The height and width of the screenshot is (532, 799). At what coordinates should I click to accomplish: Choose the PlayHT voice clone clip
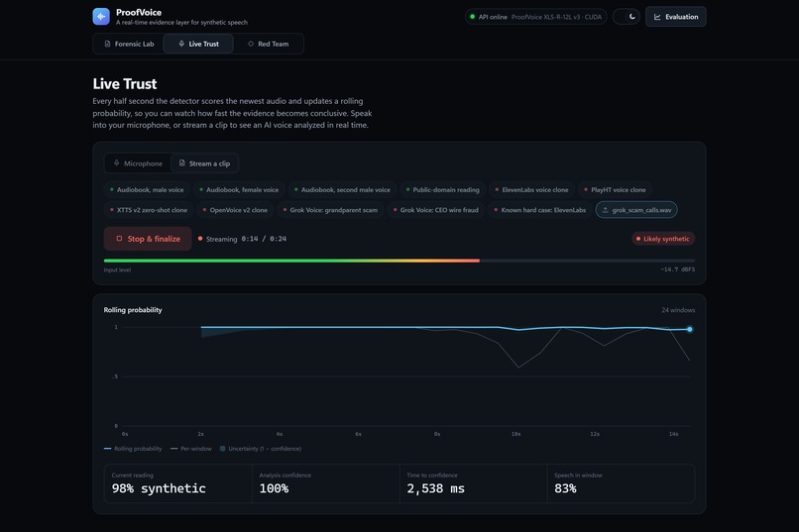pos(615,190)
